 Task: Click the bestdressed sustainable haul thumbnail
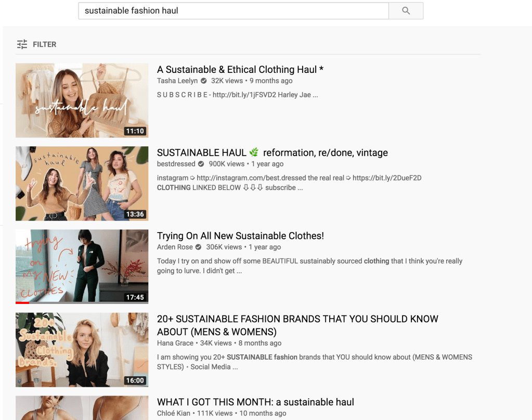82,183
